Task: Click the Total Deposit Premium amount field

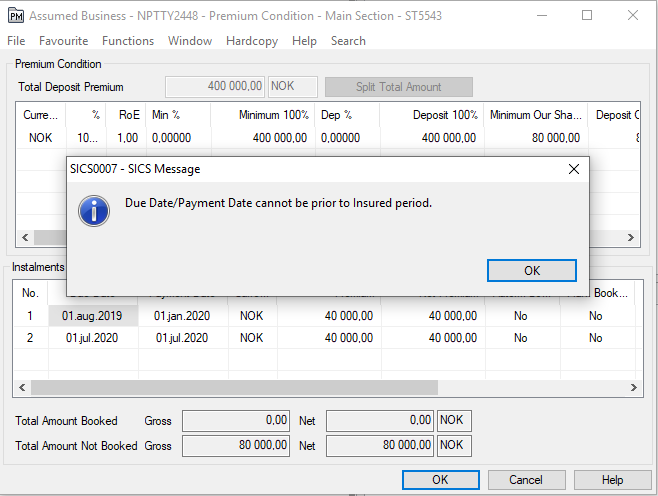Action: click(x=215, y=87)
